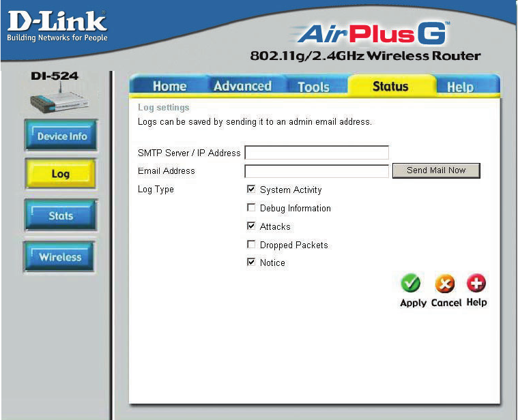Image resolution: width=518 pixels, height=420 pixels.
Task: Open the Home tab
Action: point(169,86)
